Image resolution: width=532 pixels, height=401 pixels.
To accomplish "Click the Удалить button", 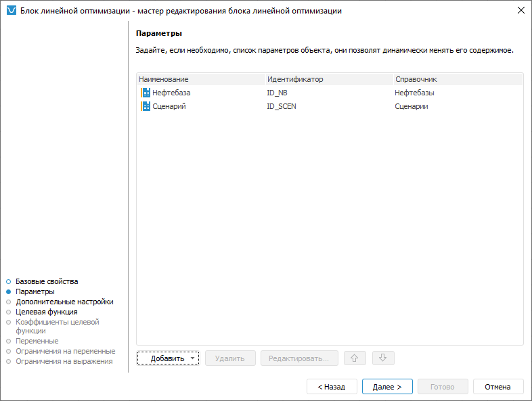I will tap(230, 358).
